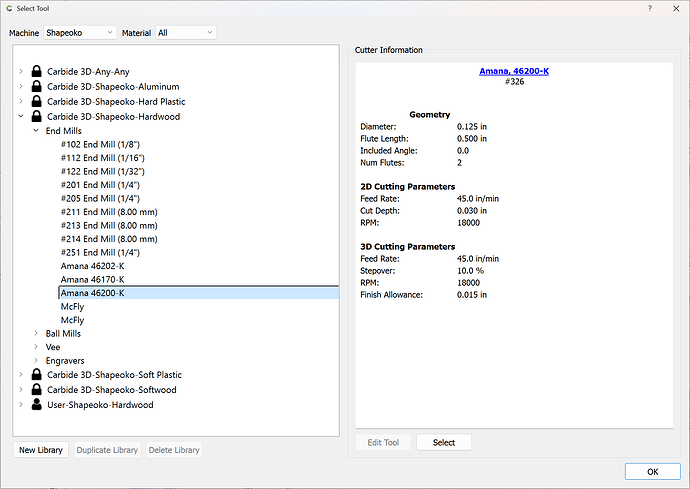This screenshot has height=489, width=690.
Task: Click the Select button
Action: tap(443, 442)
